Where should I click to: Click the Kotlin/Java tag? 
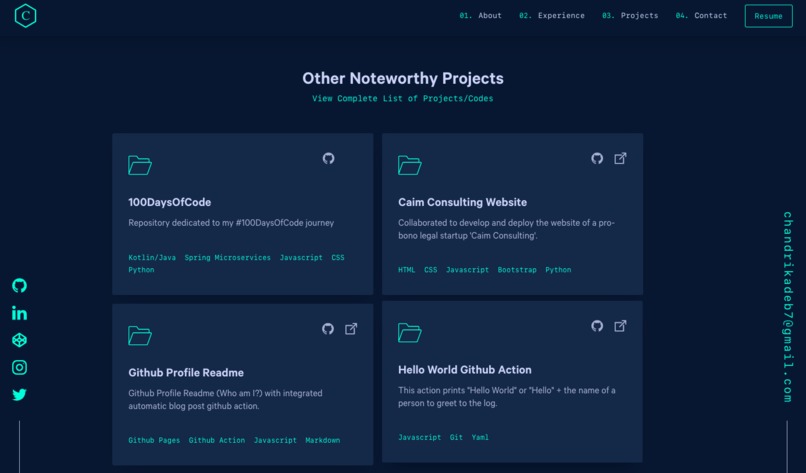pos(152,258)
